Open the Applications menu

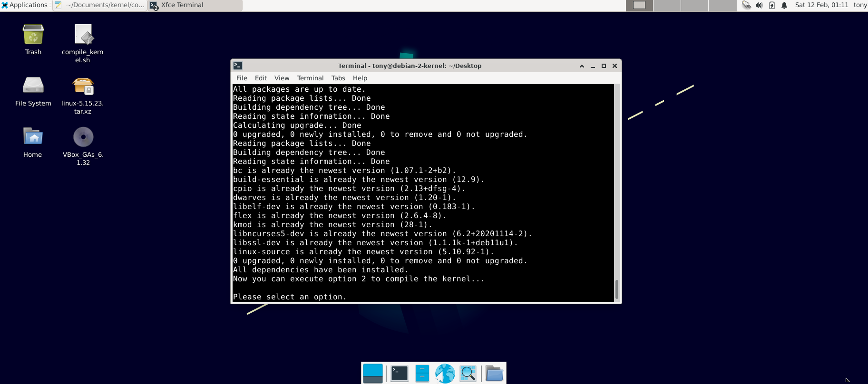point(25,5)
